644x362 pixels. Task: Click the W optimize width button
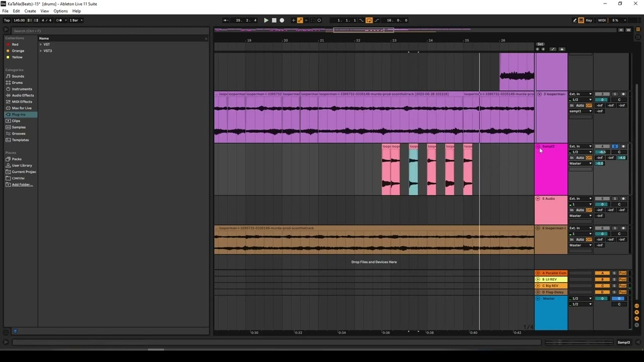coord(628,30)
